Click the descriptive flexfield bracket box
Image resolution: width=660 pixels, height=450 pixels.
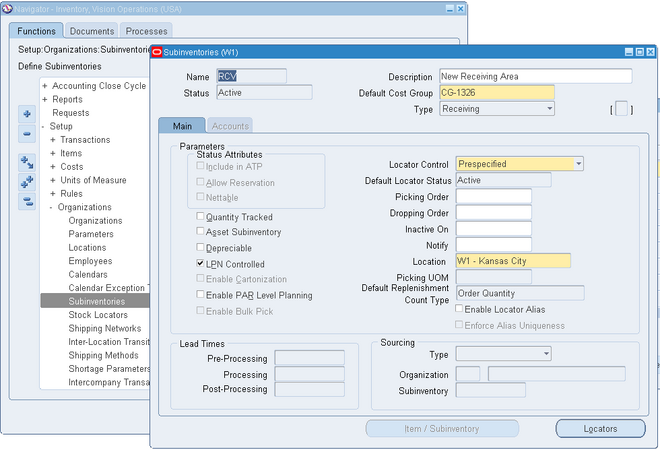[x=621, y=109]
